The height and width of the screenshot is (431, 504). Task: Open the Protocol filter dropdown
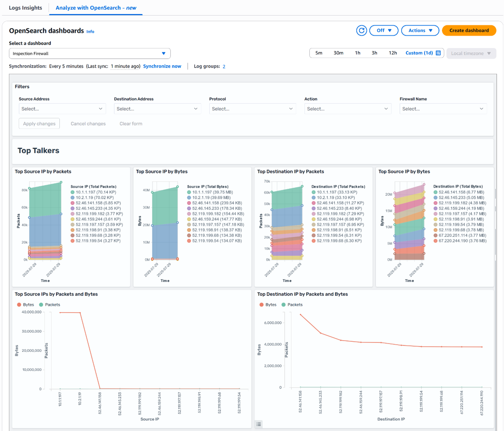coord(253,109)
